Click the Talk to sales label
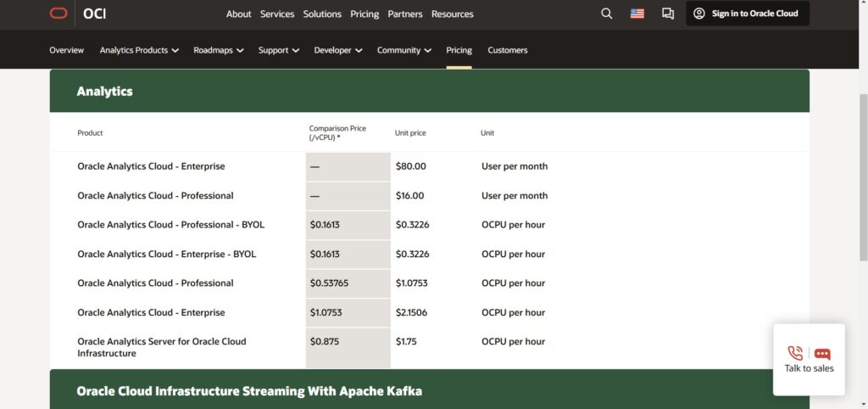The height and width of the screenshot is (409, 868). [809, 368]
